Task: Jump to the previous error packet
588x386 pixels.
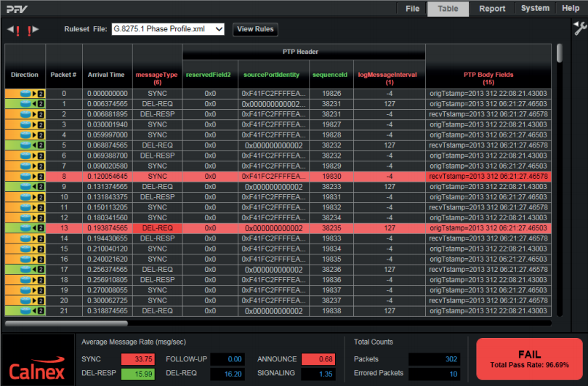Action: click(x=15, y=30)
